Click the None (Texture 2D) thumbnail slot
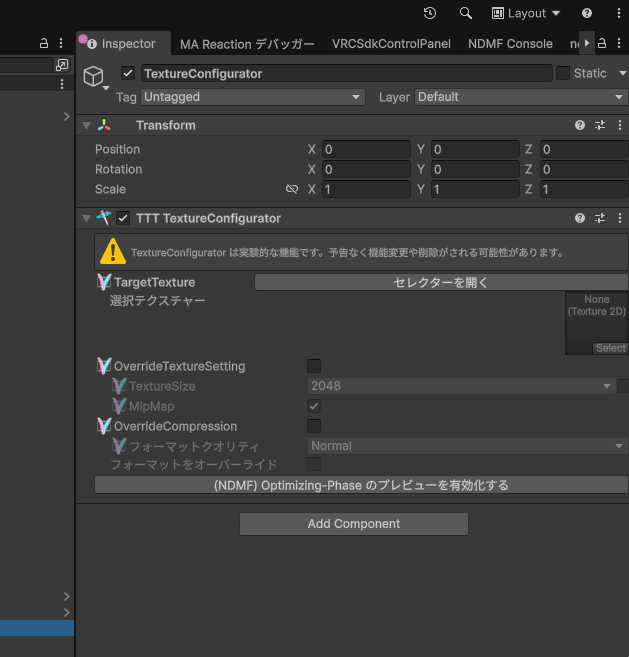The image size is (629, 657). tap(597, 323)
